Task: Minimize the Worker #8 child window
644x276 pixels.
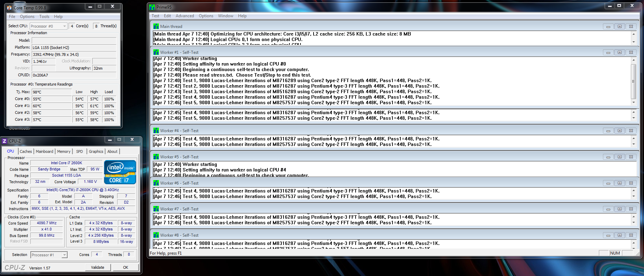Action: click(608, 235)
